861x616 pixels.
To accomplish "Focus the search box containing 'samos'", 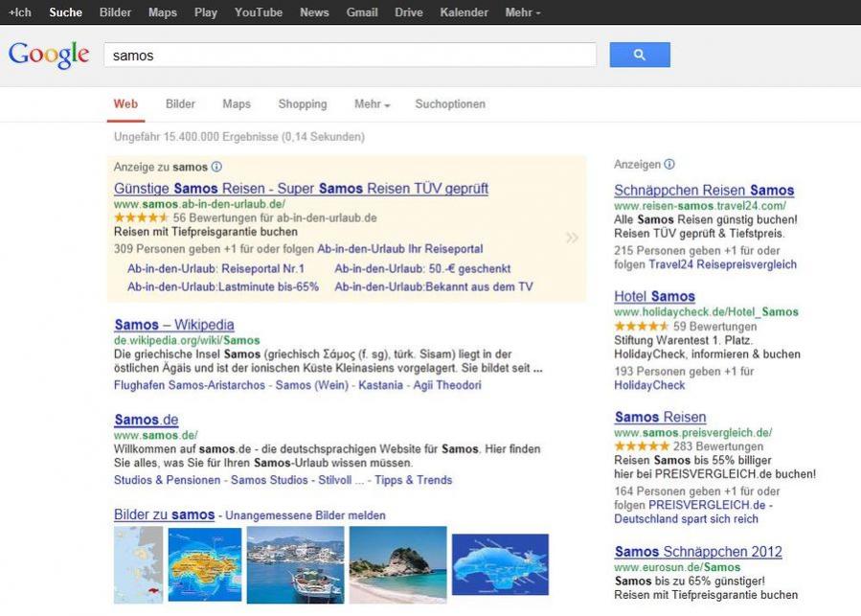I will tap(350, 55).
